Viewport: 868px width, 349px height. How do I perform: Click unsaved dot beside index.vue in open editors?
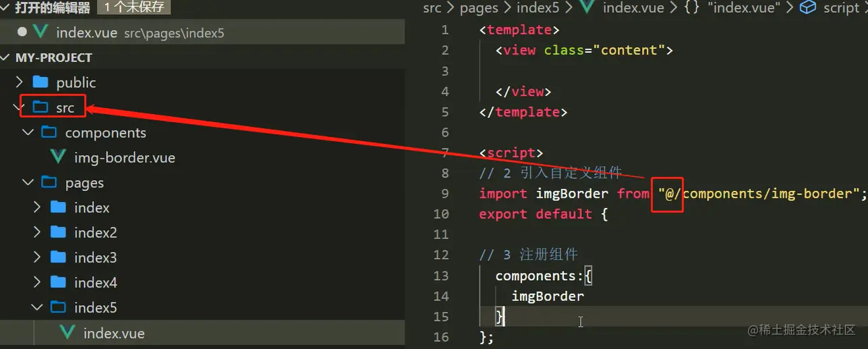point(22,32)
